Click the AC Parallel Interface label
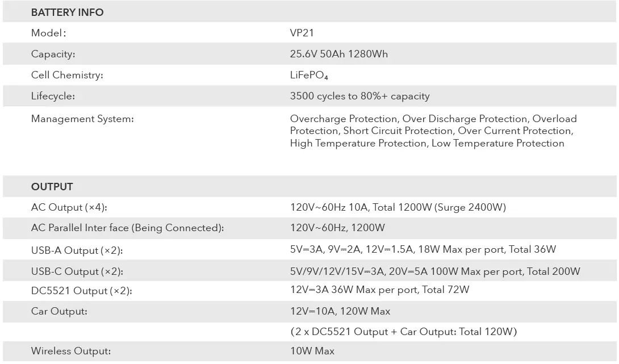Viewport: 619px width, 364px height. click(127, 228)
